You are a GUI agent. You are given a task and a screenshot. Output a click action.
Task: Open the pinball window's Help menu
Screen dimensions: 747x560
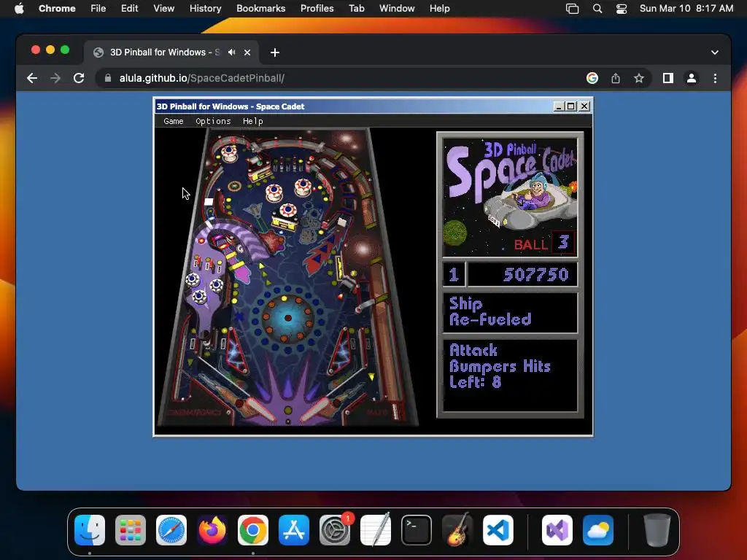tap(252, 121)
